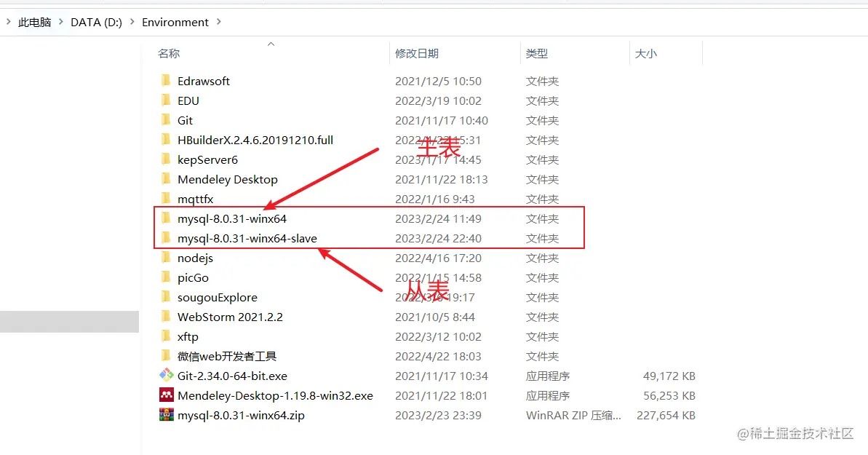Open the Git folder

pos(185,120)
